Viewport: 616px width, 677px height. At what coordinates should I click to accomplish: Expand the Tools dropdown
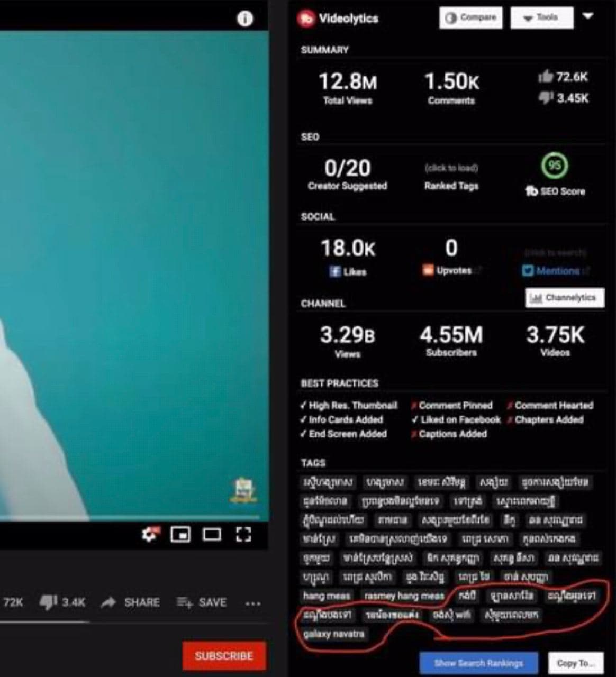tap(542, 17)
